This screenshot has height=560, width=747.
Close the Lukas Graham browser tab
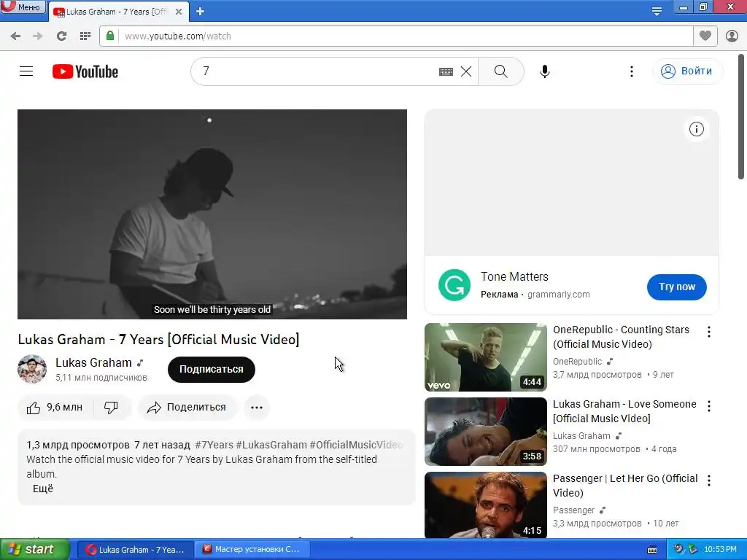pyautogui.click(x=179, y=12)
